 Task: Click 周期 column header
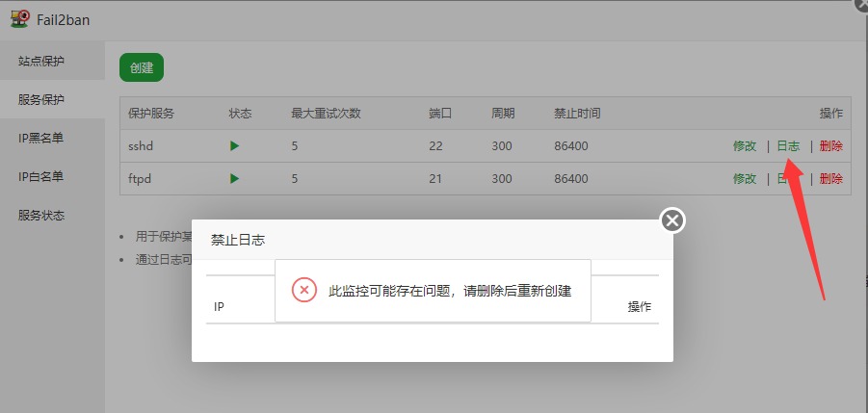pos(503,114)
